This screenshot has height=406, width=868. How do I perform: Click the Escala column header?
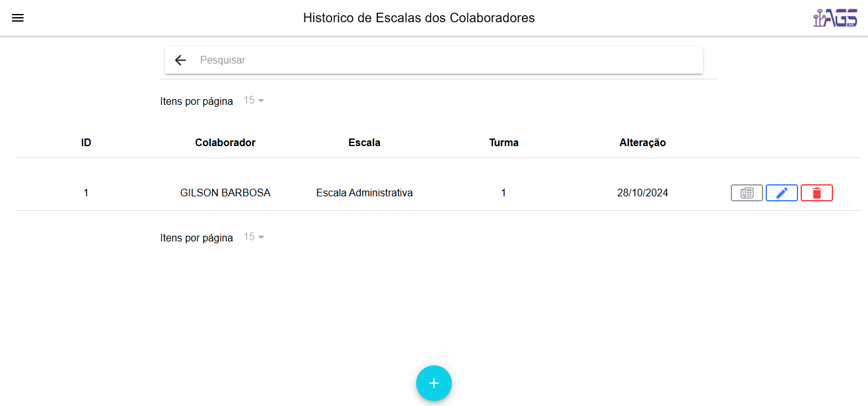click(x=364, y=142)
